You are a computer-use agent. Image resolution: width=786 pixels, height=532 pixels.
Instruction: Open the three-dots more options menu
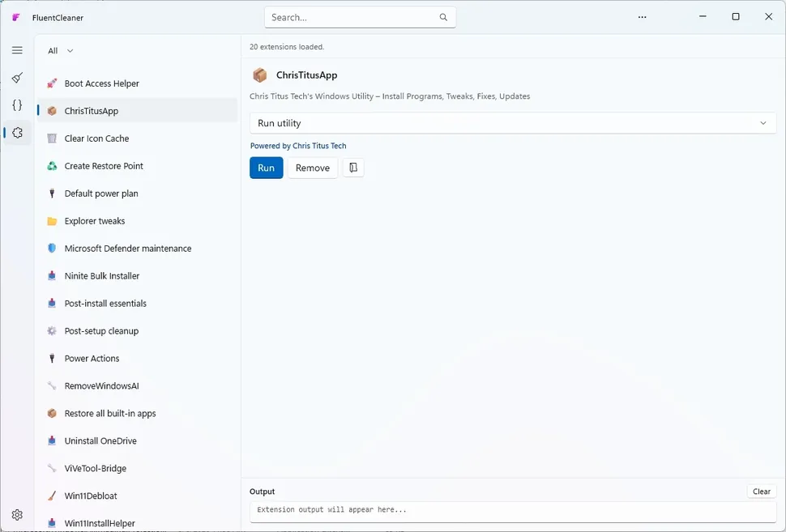pos(642,17)
